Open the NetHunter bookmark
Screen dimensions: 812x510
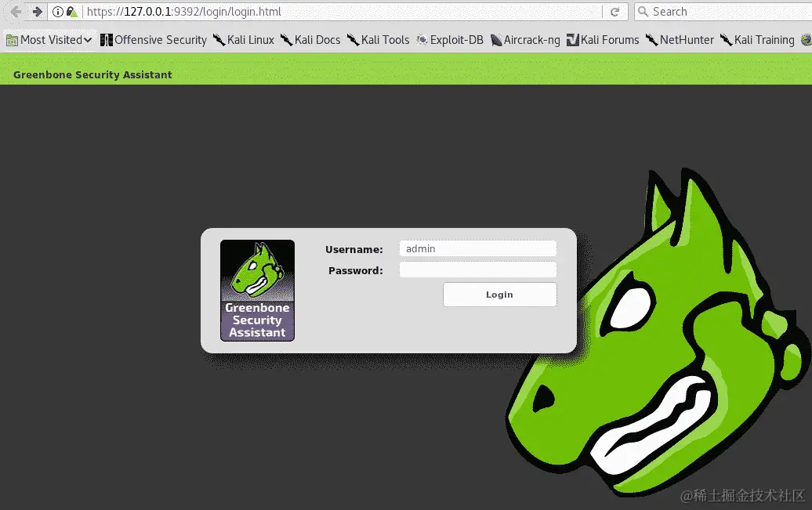[680, 40]
